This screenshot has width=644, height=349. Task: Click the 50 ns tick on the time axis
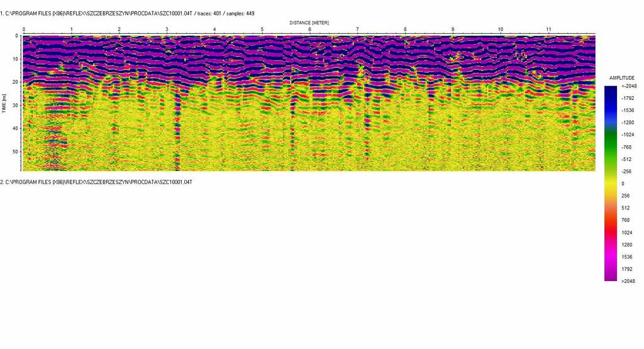(15, 152)
